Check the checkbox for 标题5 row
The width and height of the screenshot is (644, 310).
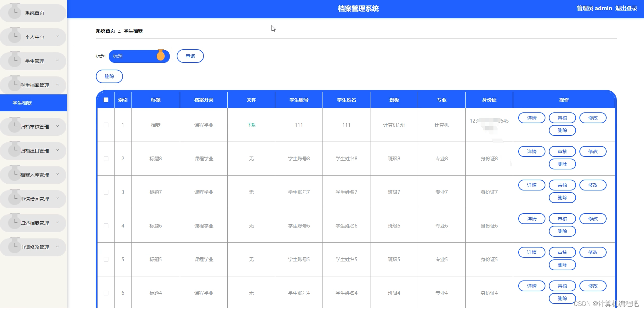[x=106, y=259]
